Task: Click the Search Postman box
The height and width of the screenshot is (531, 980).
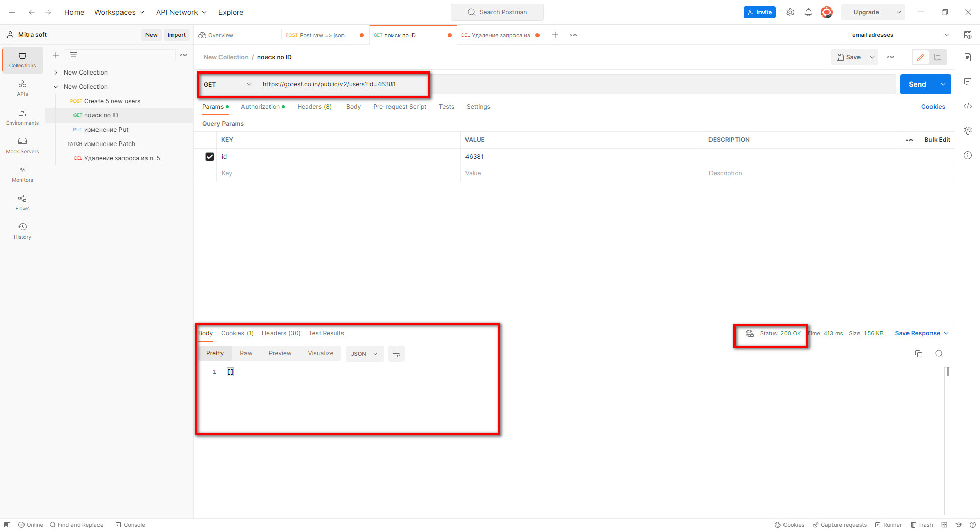Action: (x=497, y=12)
